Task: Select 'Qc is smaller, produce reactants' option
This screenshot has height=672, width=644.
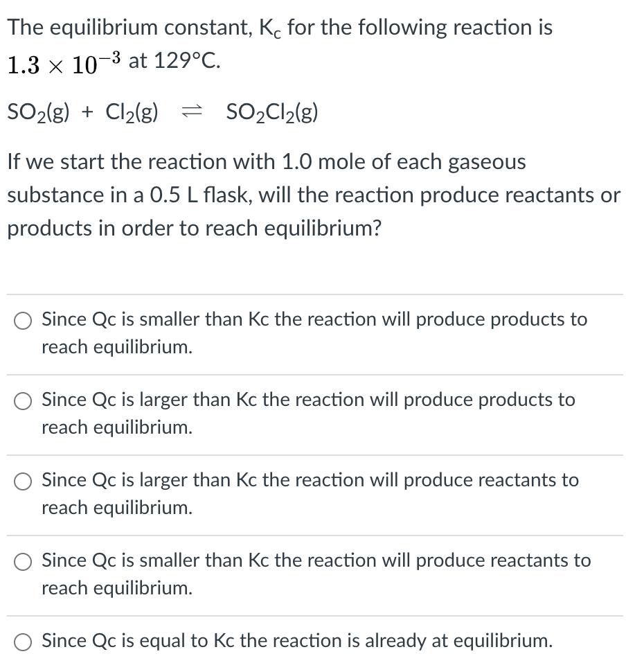Action: coord(23,561)
